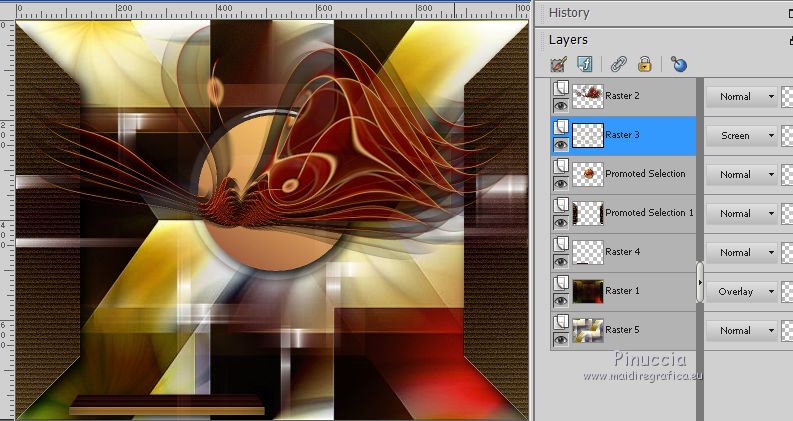The height and width of the screenshot is (421, 793).
Task: Click the chain link layers icon
Action: click(x=618, y=64)
